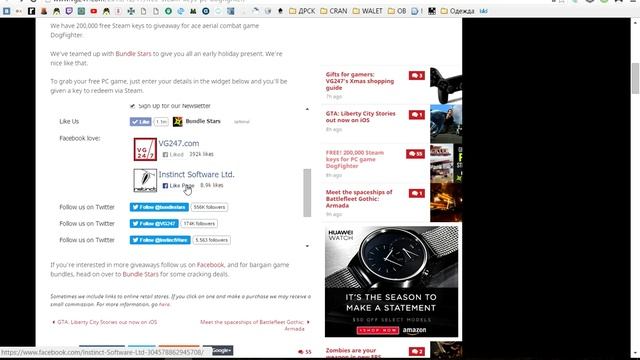
Task: Click the widget's gray scrollbar thumb
Action: pyautogui.click(x=307, y=193)
